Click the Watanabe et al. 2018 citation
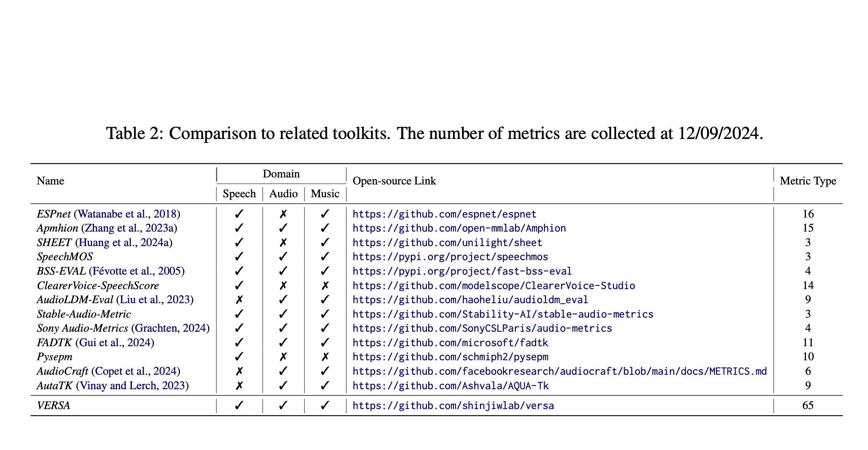The width and height of the screenshot is (868, 450). point(127,214)
